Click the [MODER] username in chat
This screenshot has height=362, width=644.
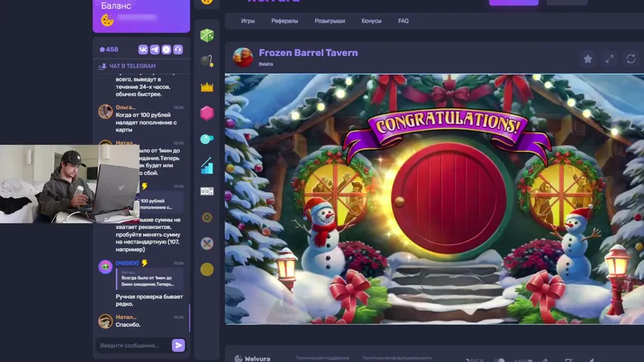pos(127,263)
